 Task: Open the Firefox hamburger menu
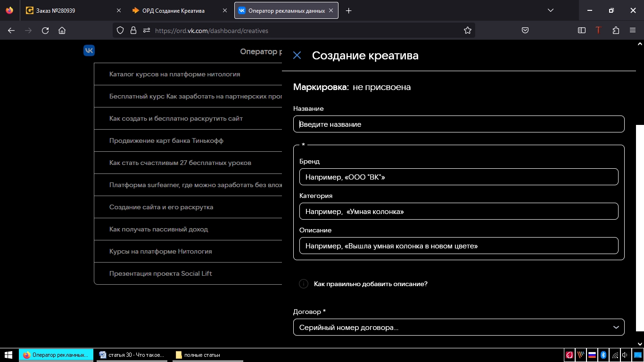633,31
